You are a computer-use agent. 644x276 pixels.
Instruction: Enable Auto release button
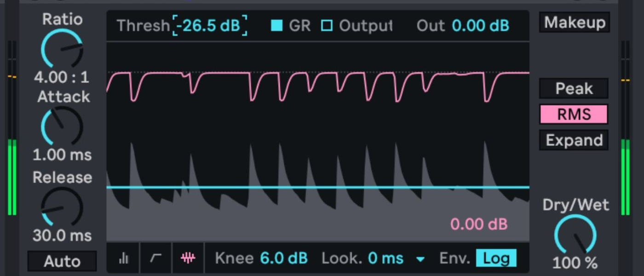(62, 261)
